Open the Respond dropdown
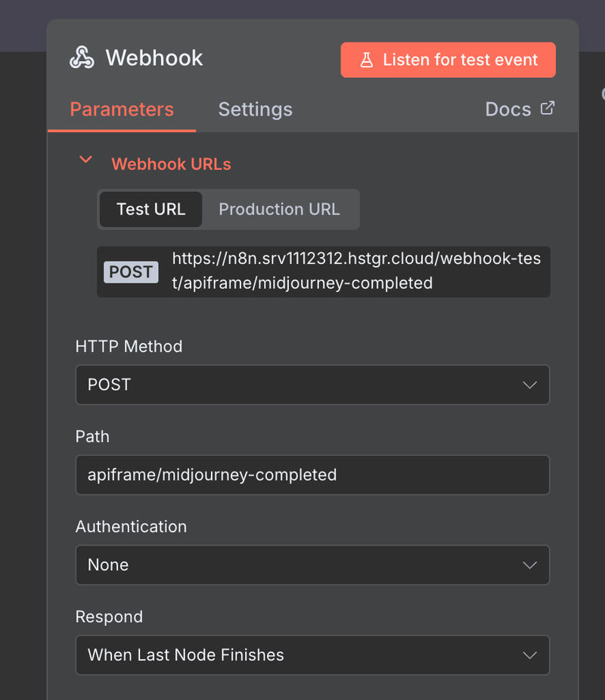The width and height of the screenshot is (605, 700). coord(312,655)
